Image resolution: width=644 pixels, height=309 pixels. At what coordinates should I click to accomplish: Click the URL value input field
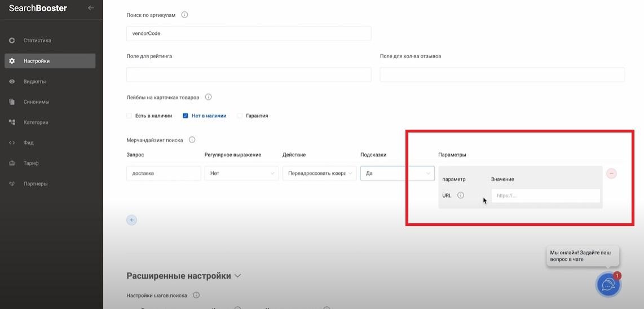pos(545,196)
